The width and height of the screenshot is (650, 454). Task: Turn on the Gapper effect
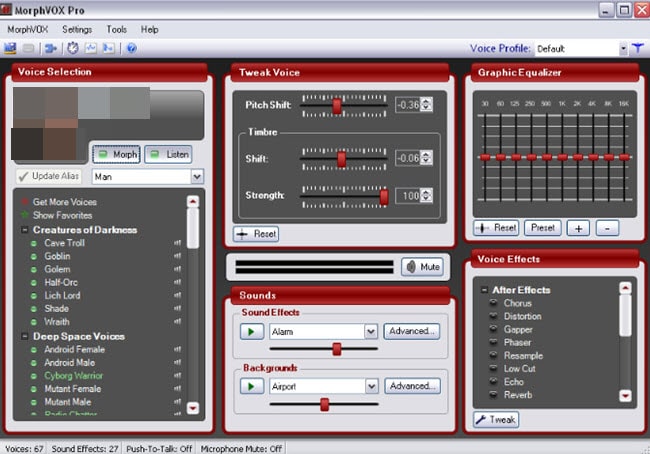click(493, 330)
